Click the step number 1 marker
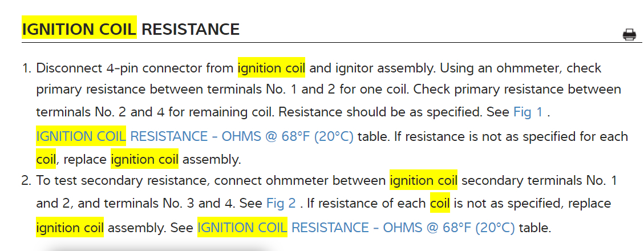Viewport: 644px width, 251px height. pos(26,68)
